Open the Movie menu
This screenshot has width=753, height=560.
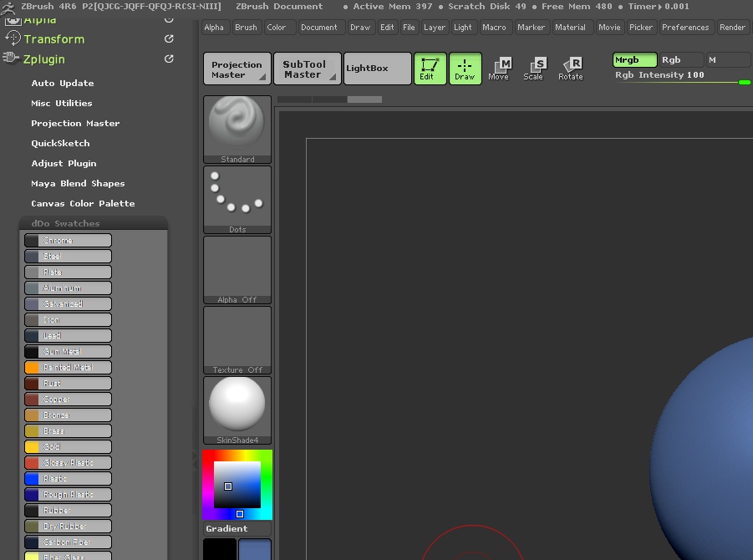[x=609, y=28]
